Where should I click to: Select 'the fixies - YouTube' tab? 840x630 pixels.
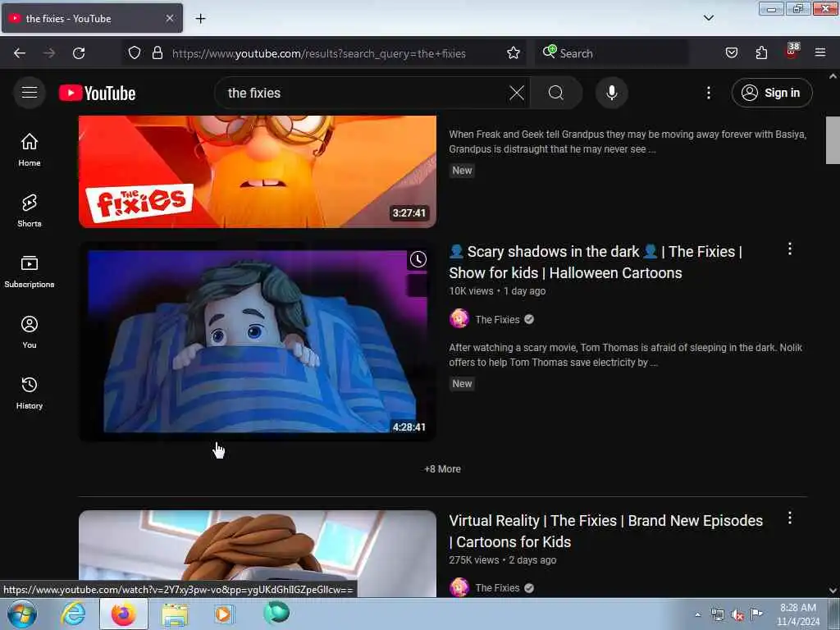click(92, 18)
